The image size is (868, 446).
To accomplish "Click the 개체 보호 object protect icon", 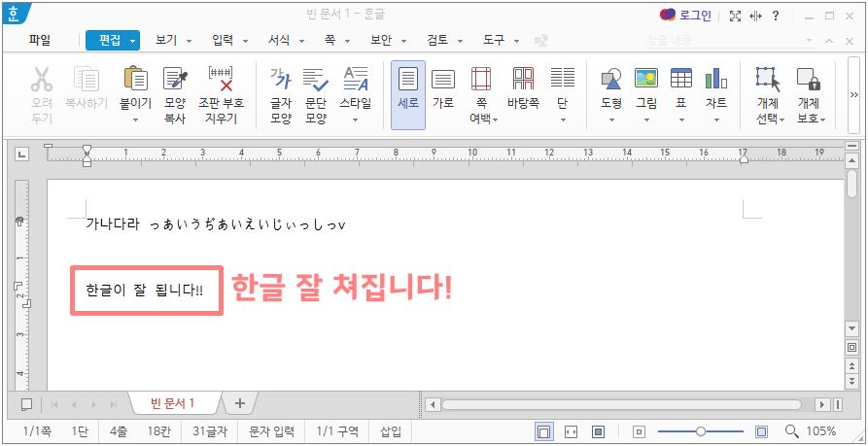I will [808, 79].
